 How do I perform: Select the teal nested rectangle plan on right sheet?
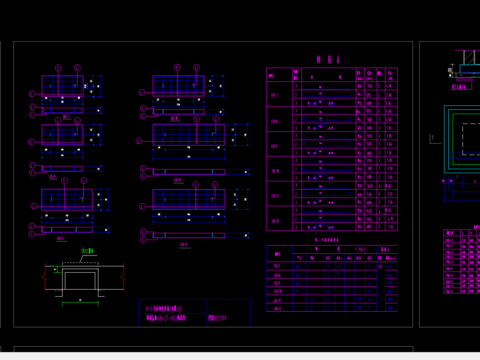[x=462, y=139]
